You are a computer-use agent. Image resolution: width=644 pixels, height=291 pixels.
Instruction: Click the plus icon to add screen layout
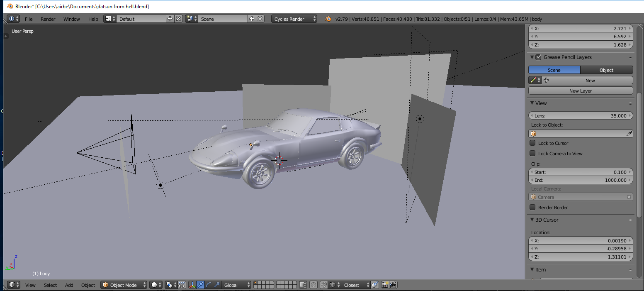170,19
